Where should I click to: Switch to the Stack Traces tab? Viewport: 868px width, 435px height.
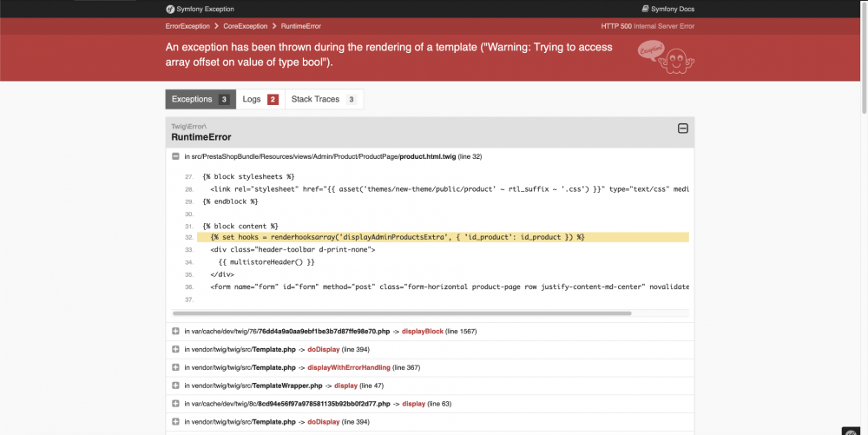point(324,99)
